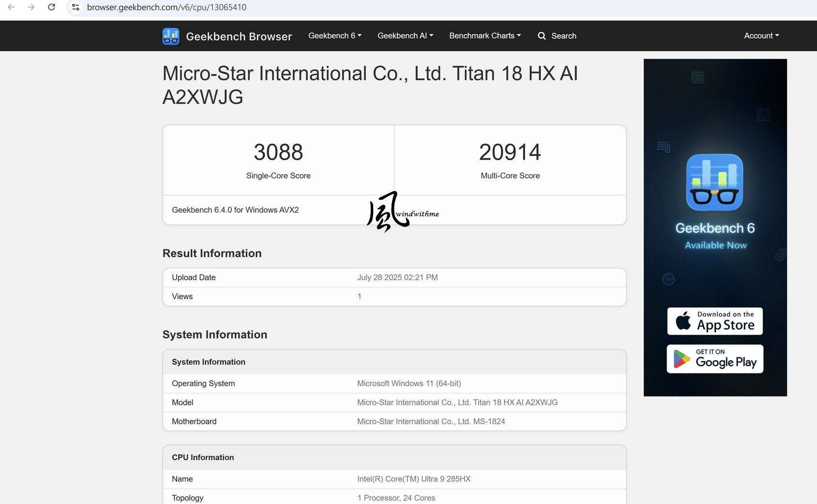Click the Search magnifier icon in navbar
The image size is (817, 504).
[542, 36]
